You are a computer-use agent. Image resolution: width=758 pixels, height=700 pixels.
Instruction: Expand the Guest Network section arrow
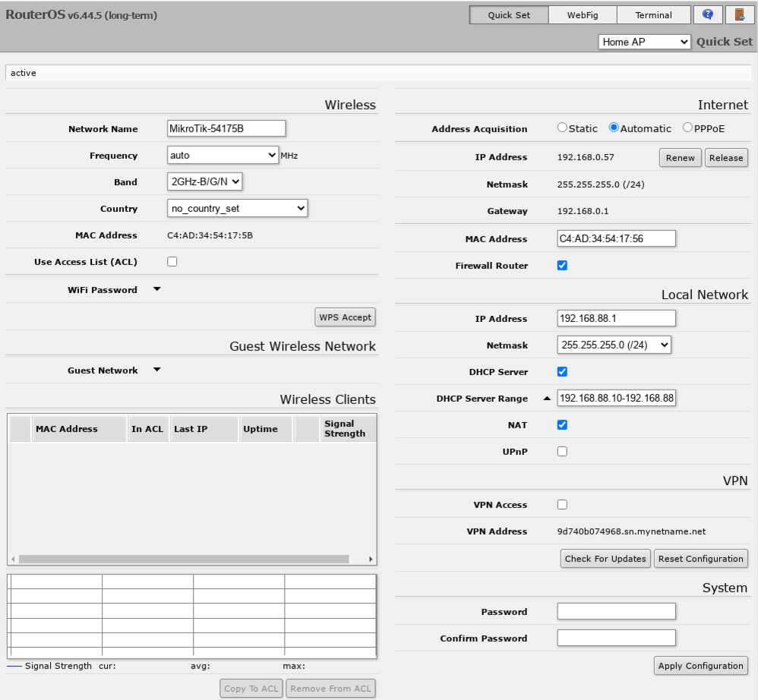156,370
